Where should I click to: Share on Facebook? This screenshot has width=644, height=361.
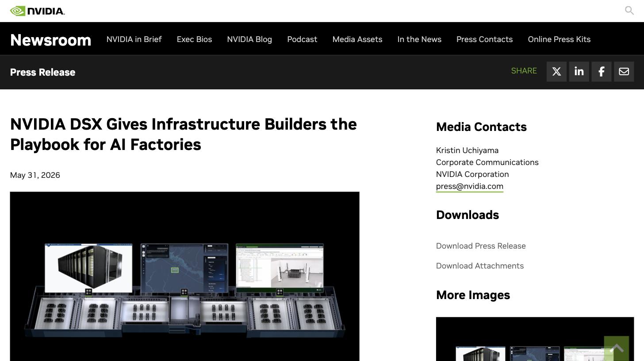[602, 72]
